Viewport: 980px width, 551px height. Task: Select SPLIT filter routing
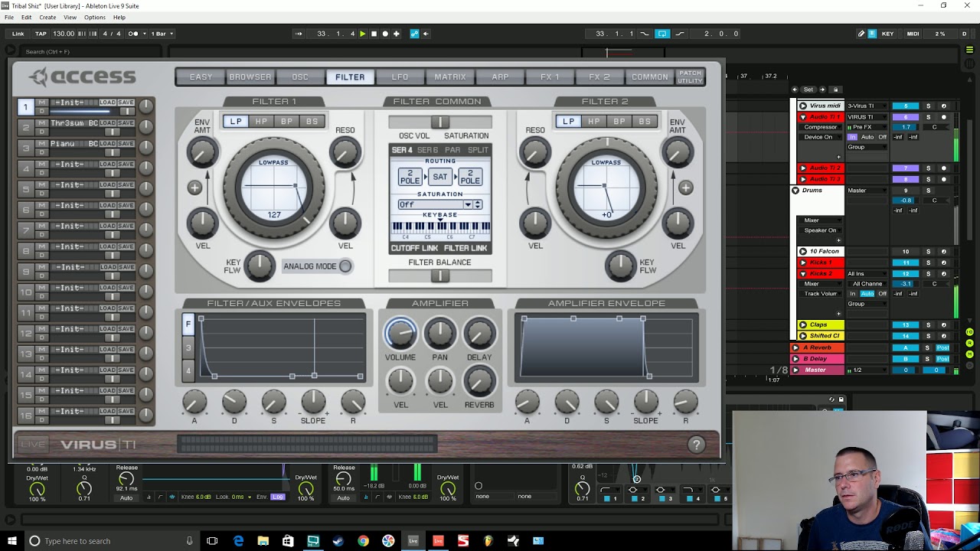point(478,150)
